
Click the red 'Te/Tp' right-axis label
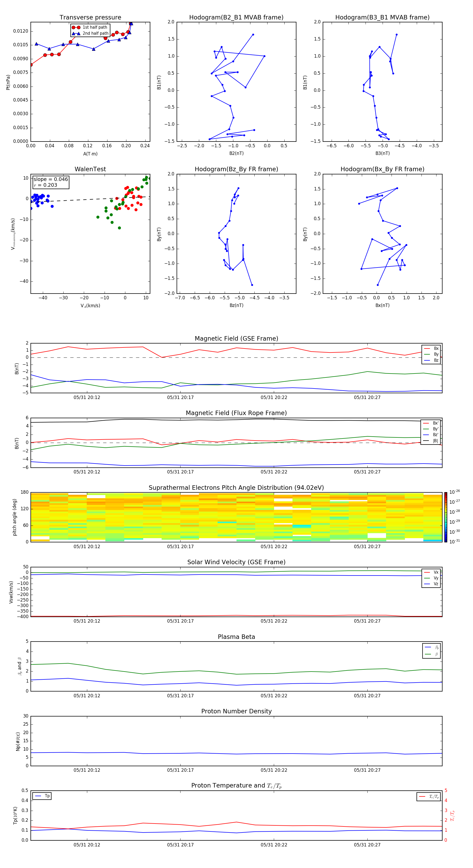click(453, 815)
